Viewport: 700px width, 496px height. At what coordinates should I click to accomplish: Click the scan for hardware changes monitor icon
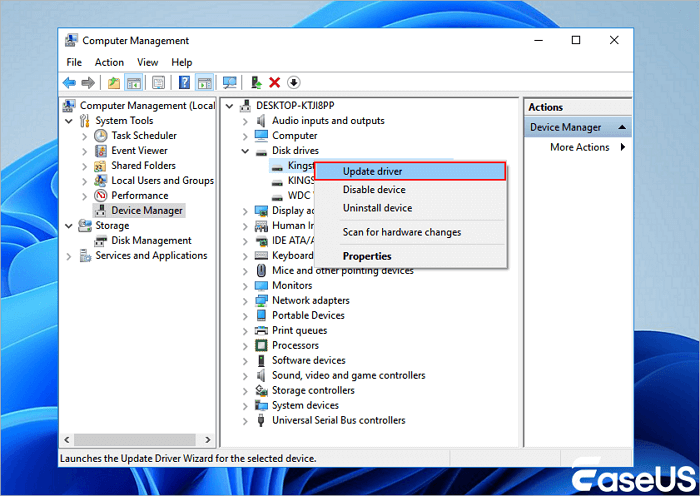[230, 83]
